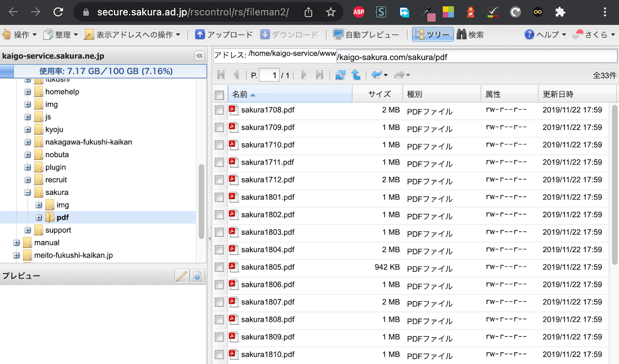Viewport: 619px width, 364px height.
Task: Click the PDF icon of sakura1805.pdf
Action: tap(233, 267)
